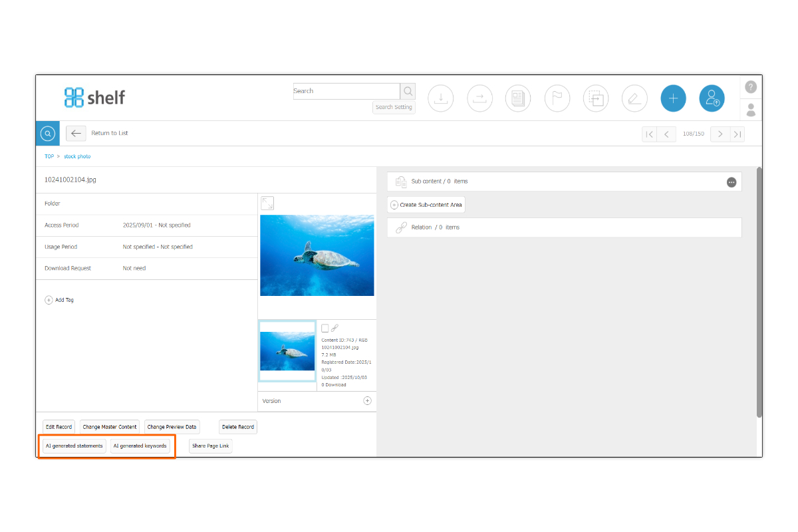Toggle the checkbox beside content thumbnail

325,329
